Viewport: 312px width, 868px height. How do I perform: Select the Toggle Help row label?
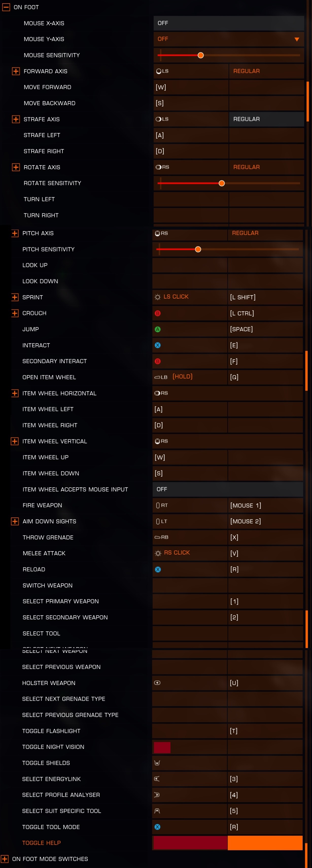(42, 843)
